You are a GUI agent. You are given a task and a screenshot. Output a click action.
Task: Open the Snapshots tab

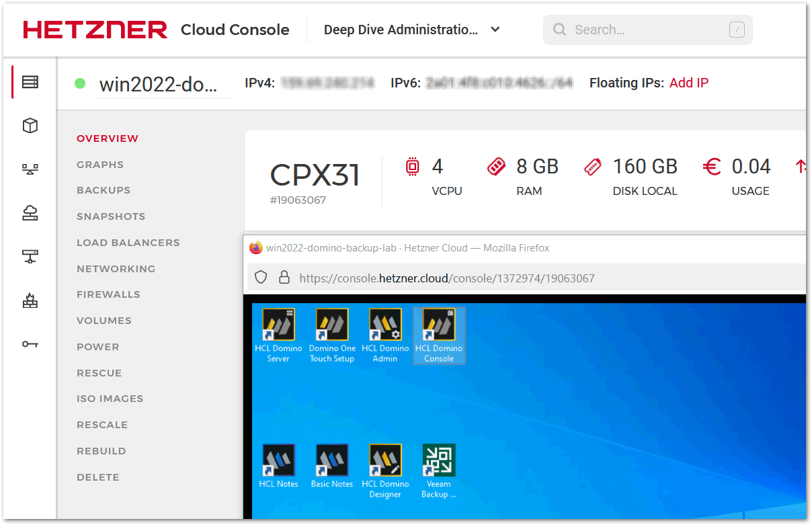pyautogui.click(x=111, y=216)
